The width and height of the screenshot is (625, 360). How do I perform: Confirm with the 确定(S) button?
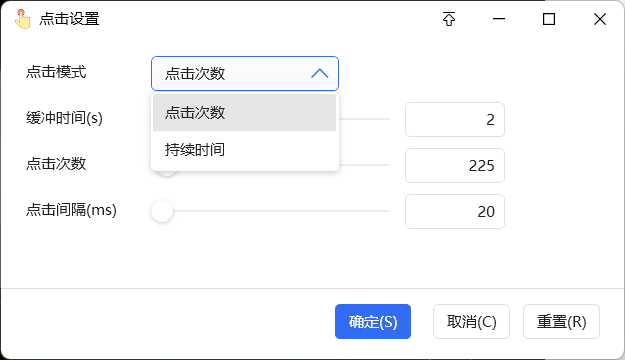[x=373, y=321]
